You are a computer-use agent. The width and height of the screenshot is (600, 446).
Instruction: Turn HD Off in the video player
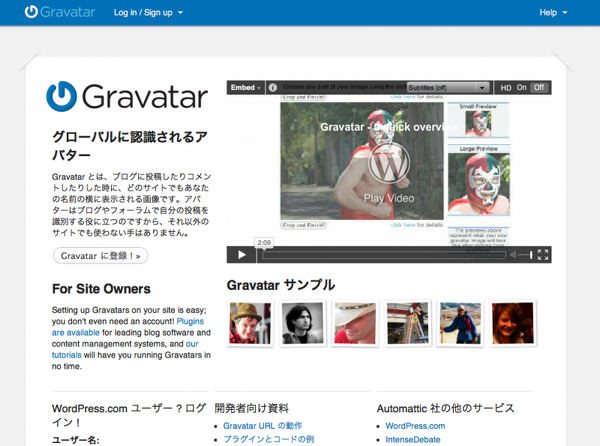[x=539, y=88]
